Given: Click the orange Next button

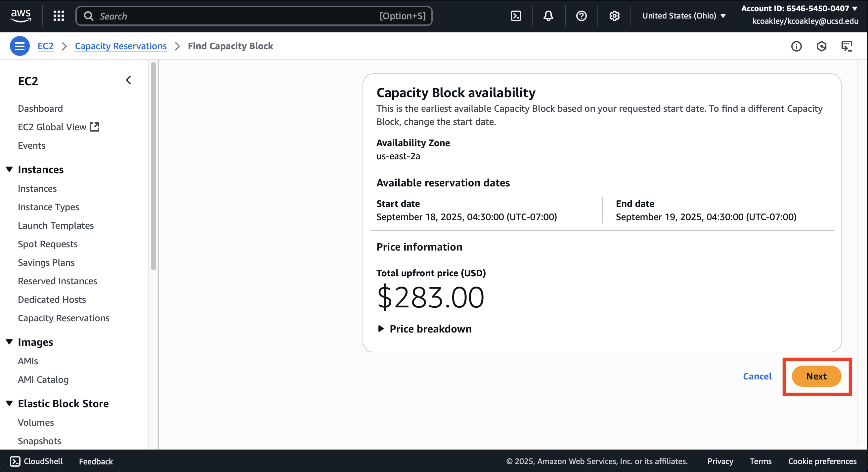Looking at the screenshot, I should coord(816,376).
